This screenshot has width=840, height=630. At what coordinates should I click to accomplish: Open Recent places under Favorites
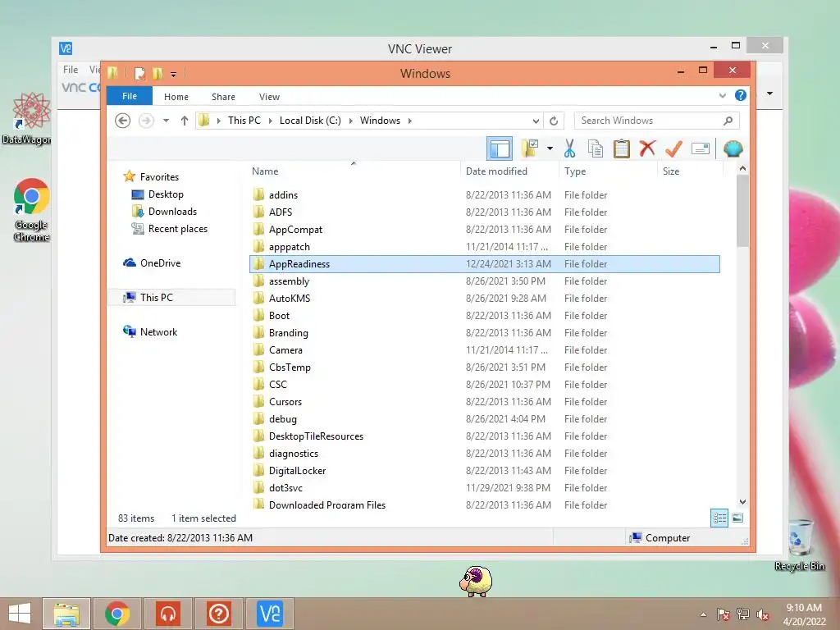tap(178, 229)
